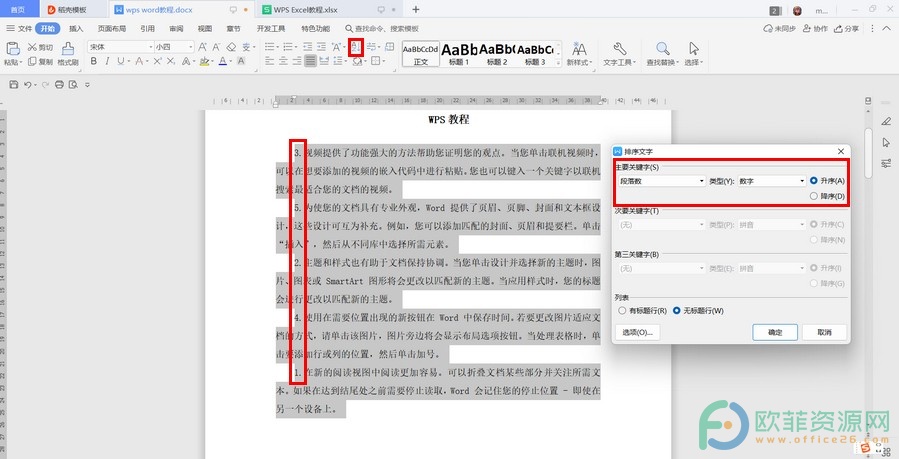Expand the New Style (新样式) dropdown

590,62
